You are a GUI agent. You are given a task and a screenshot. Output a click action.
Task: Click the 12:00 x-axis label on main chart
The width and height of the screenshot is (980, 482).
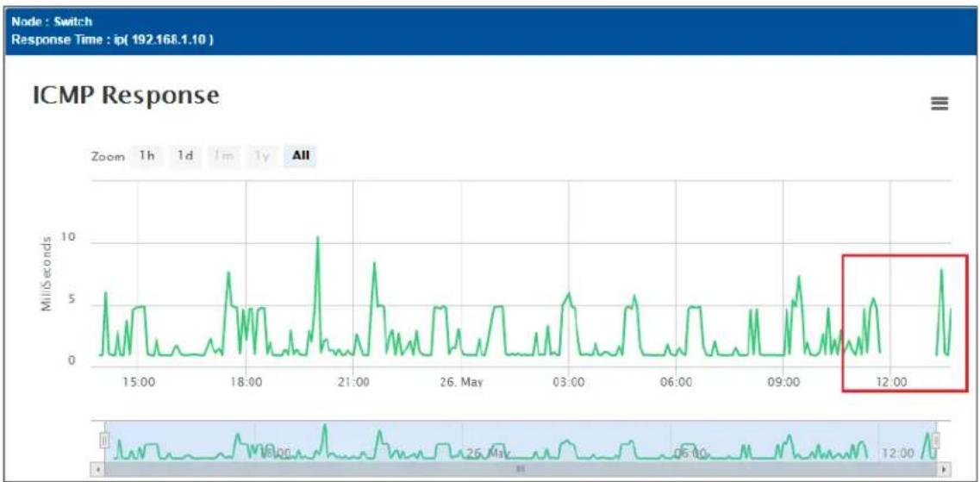click(x=891, y=382)
